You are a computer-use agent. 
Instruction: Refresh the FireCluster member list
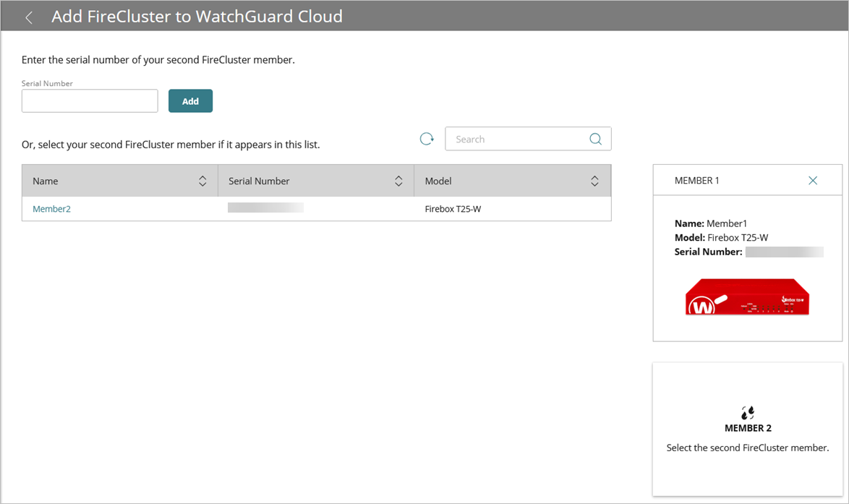[x=426, y=138]
